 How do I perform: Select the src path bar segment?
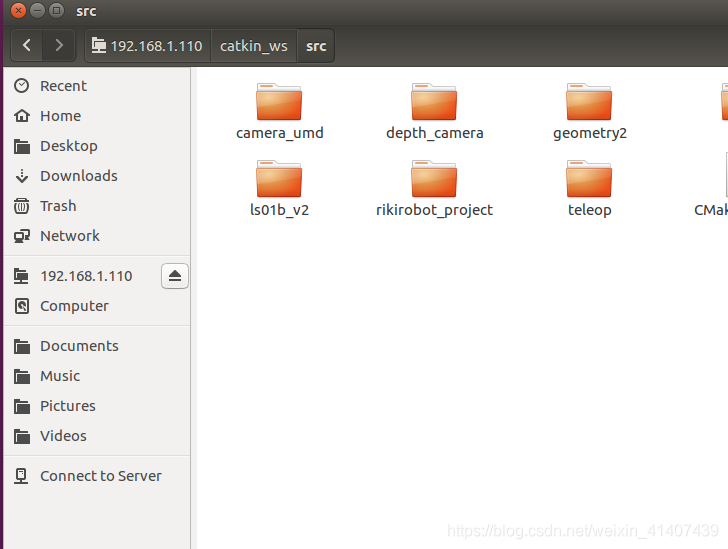[316, 46]
